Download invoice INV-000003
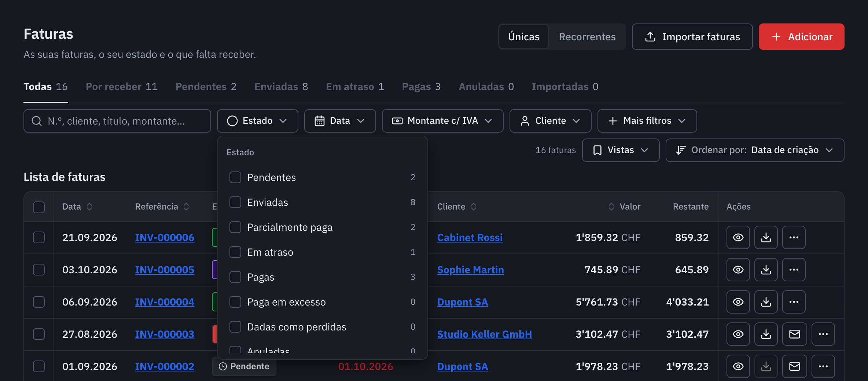The height and width of the screenshot is (381, 868). pyautogui.click(x=766, y=334)
